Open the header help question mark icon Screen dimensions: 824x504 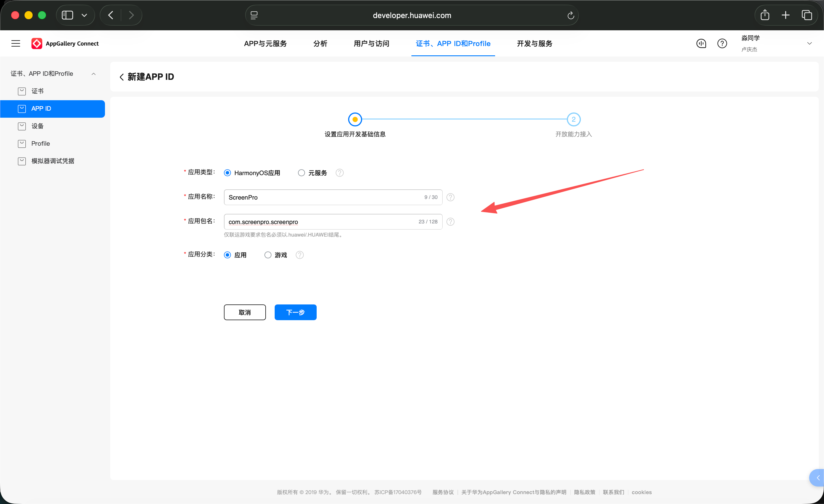pos(722,43)
